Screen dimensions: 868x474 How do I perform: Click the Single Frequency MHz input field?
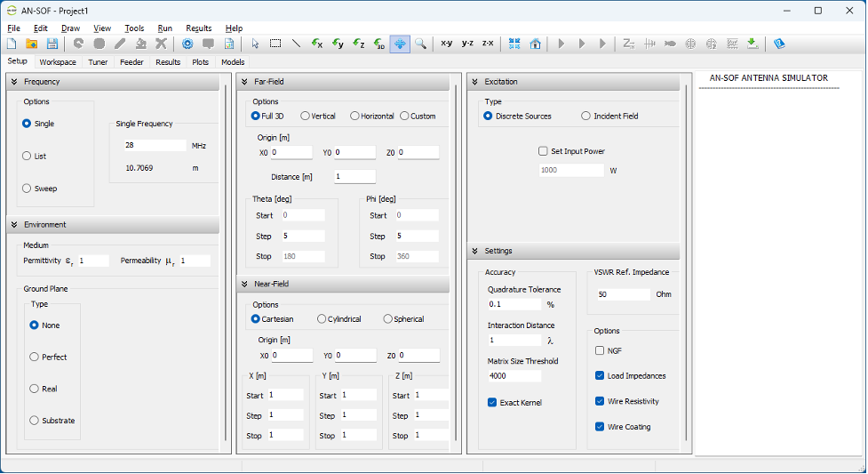point(155,145)
